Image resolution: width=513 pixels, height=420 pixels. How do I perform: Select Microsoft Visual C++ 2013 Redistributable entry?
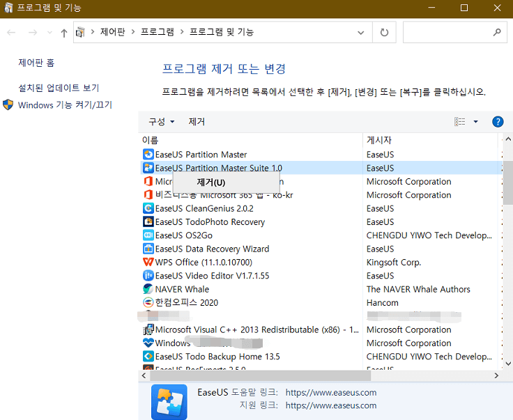tap(257, 329)
